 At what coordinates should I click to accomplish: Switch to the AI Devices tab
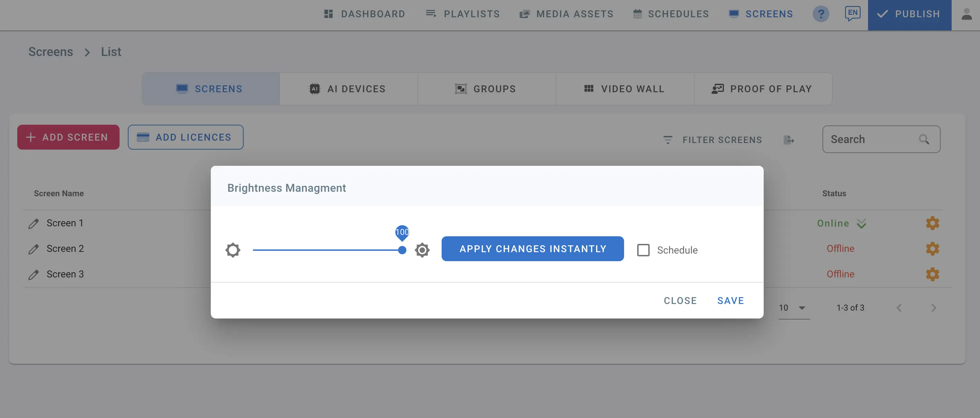pyautogui.click(x=348, y=89)
